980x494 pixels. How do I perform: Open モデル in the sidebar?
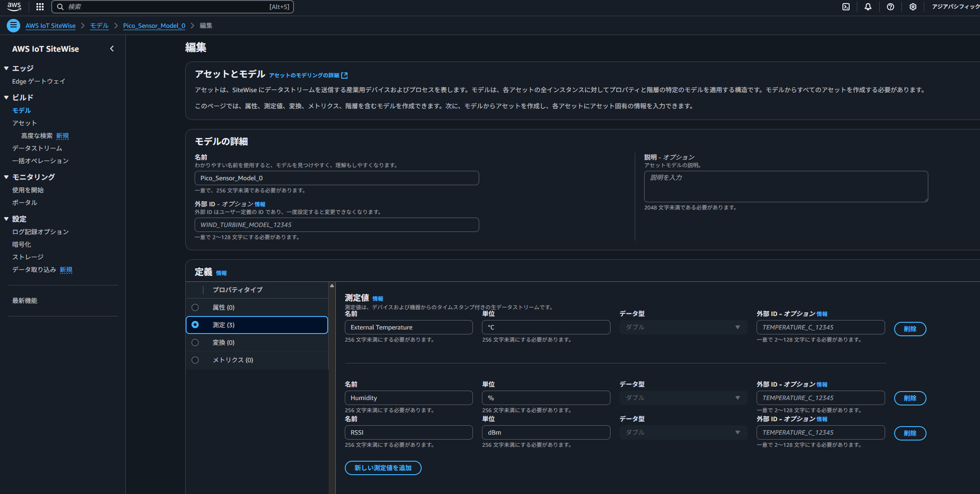tap(22, 111)
